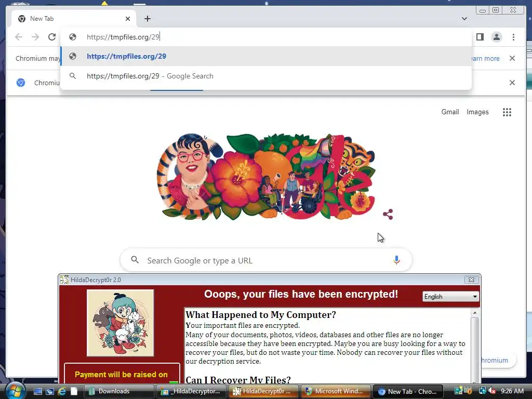The image size is (532, 399).
Task: Click the Google Doodle illustration
Action: coord(267,177)
